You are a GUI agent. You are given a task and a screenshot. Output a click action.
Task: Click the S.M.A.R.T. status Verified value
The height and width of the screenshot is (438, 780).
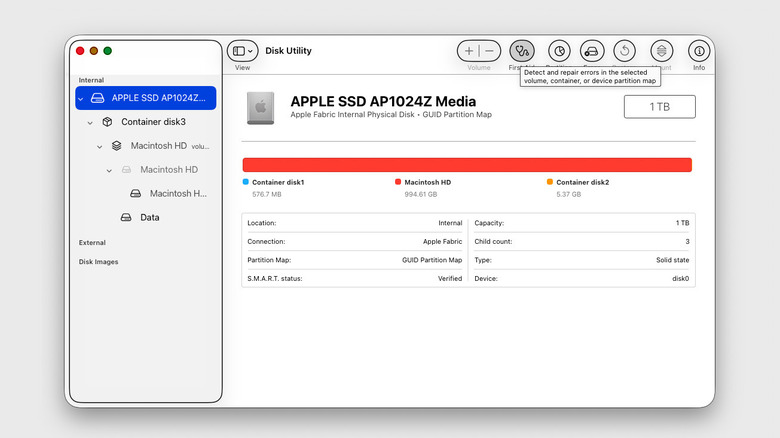pyautogui.click(x=450, y=279)
